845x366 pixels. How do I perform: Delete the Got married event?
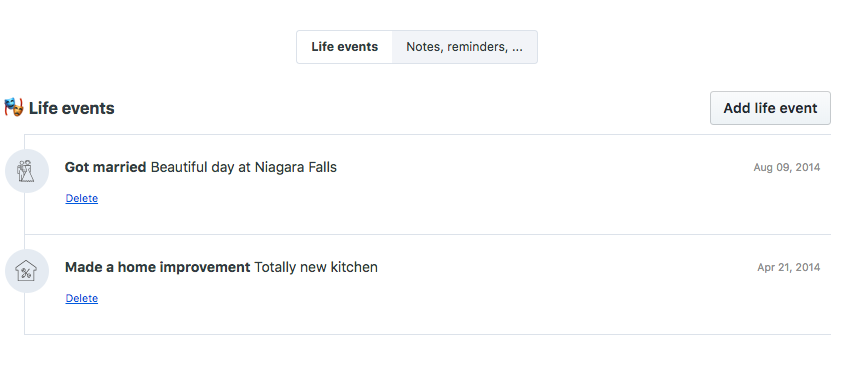point(81,198)
